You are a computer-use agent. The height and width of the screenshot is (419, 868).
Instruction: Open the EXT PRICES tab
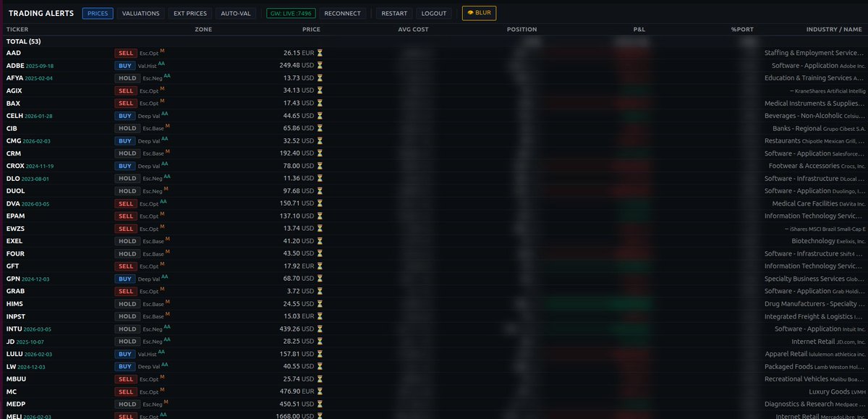click(190, 14)
